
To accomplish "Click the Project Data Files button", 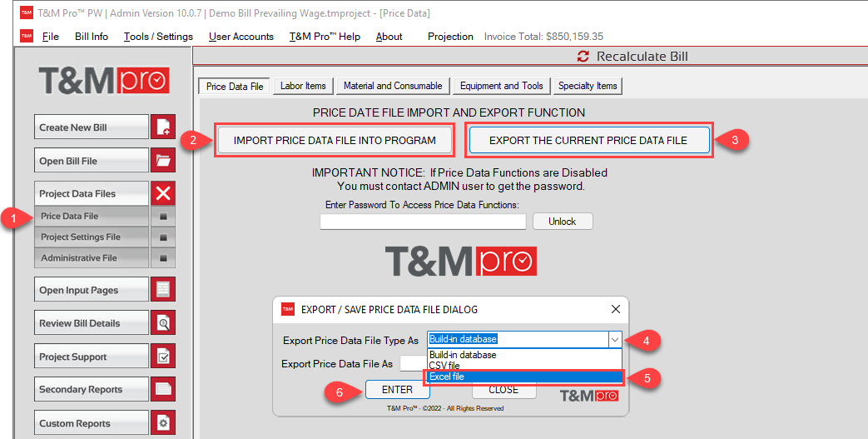I will [x=92, y=193].
